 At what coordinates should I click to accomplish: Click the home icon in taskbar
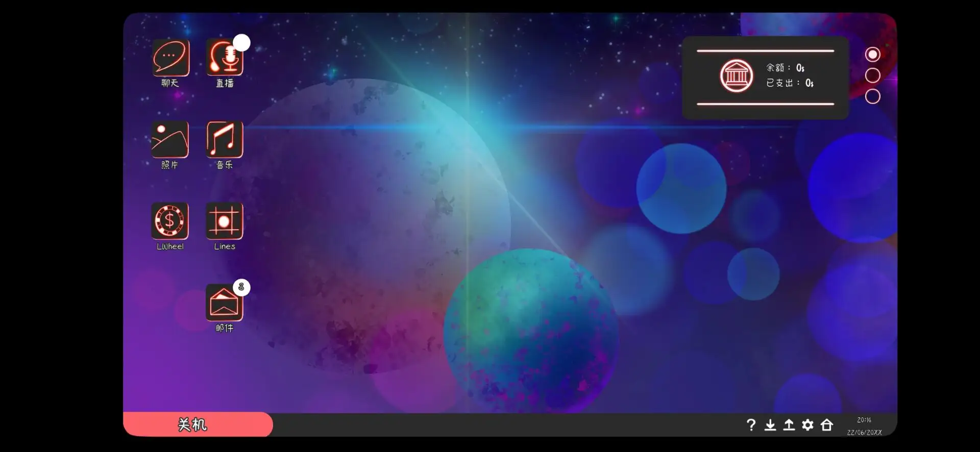pos(827,425)
